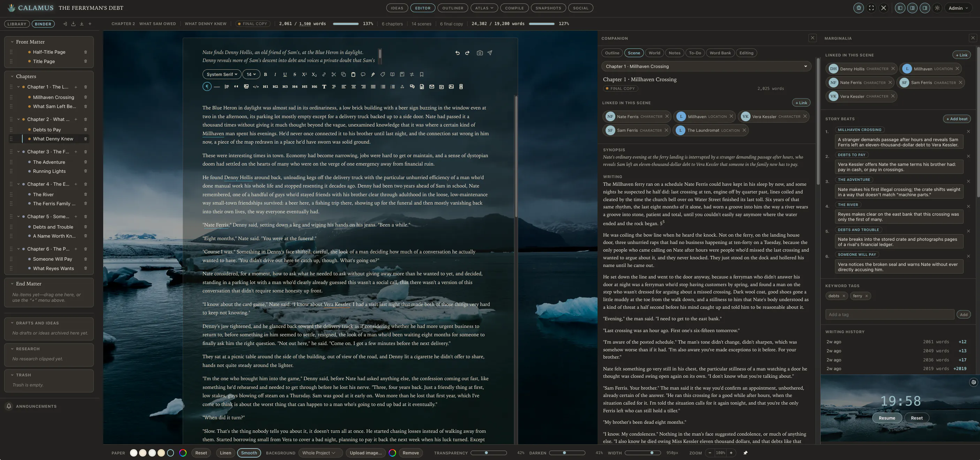Screen dimensions: 980x460
Task: Open the System Serif font dropdown
Action: pyautogui.click(x=222, y=75)
